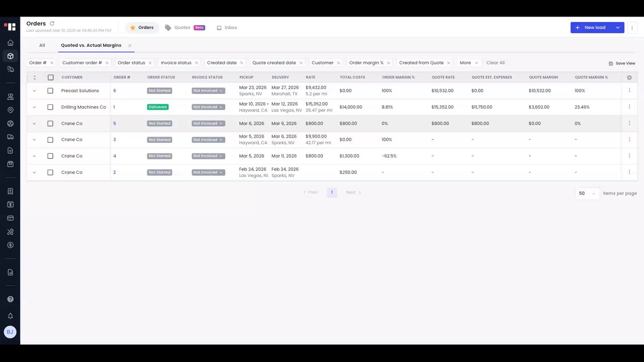Remove the Order margin % filter chip

(388, 63)
